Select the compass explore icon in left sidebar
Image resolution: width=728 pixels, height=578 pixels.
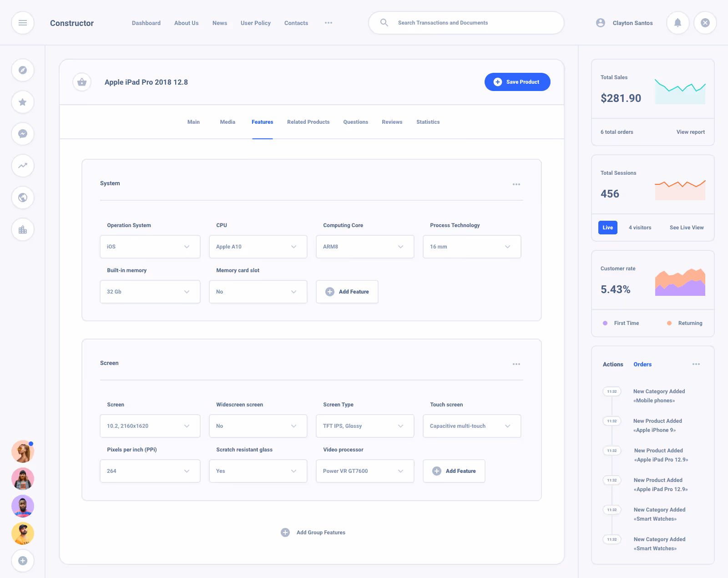coord(23,70)
